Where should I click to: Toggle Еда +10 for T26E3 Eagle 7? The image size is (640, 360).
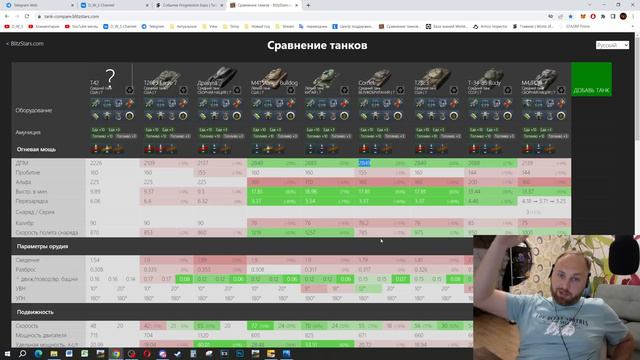[x=152, y=130]
